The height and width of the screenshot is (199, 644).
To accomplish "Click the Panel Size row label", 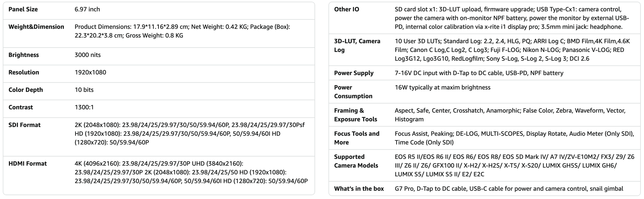I will [x=23, y=9].
